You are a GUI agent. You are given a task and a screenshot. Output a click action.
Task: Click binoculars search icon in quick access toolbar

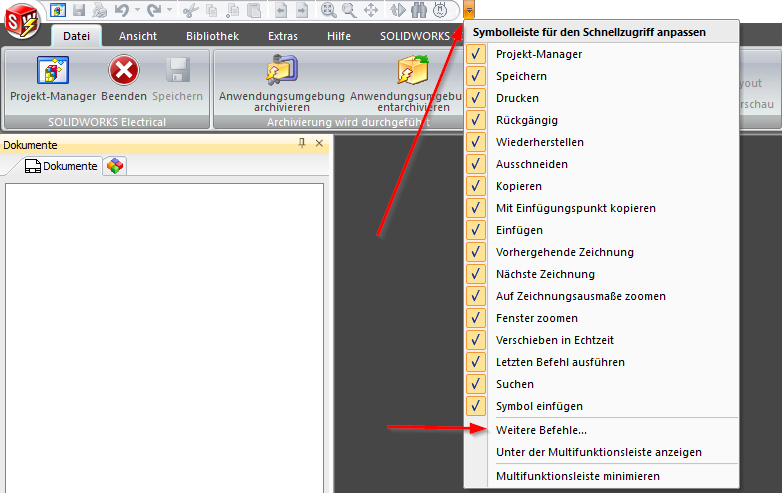(x=418, y=10)
